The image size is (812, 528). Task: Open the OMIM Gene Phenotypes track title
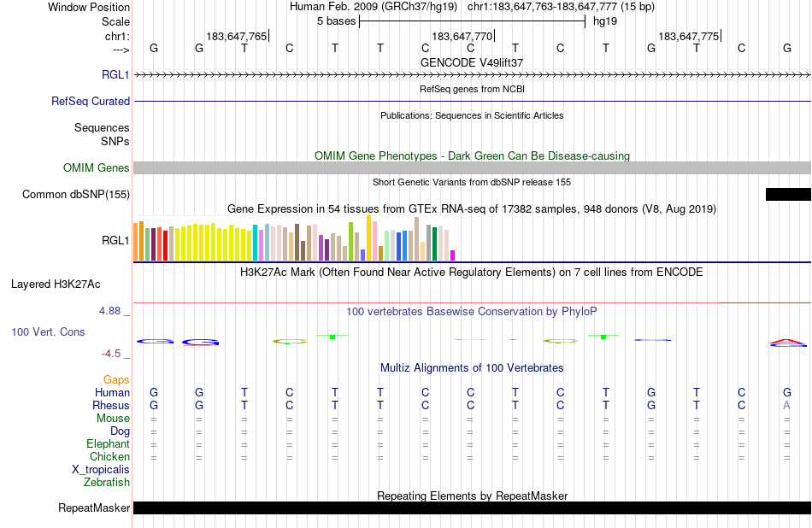pyautogui.click(x=472, y=155)
